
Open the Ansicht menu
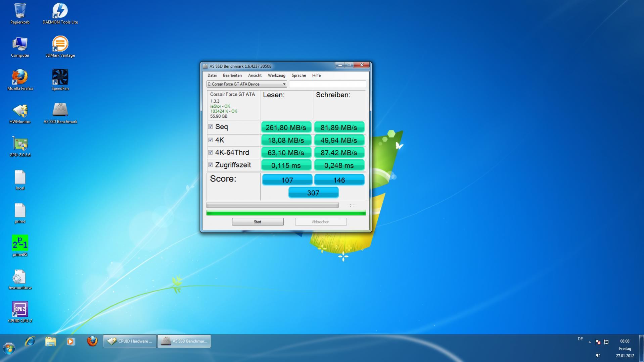click(x=255, y=75)
